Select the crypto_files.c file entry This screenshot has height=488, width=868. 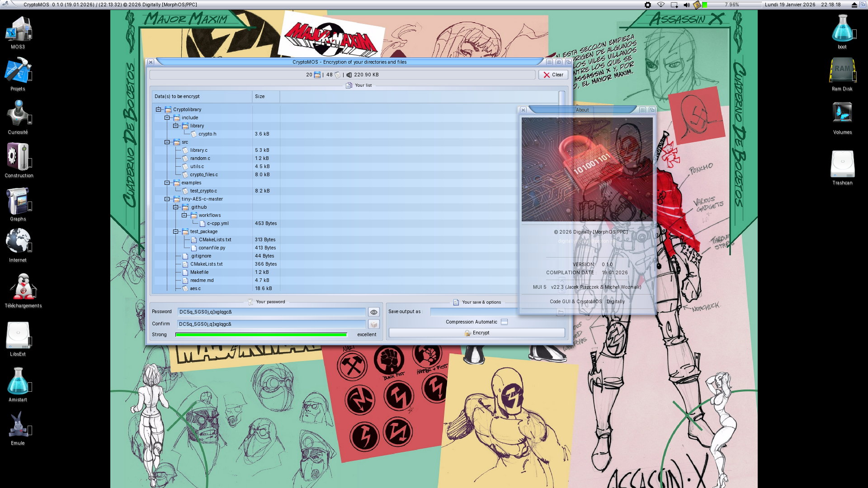(204, 175)
